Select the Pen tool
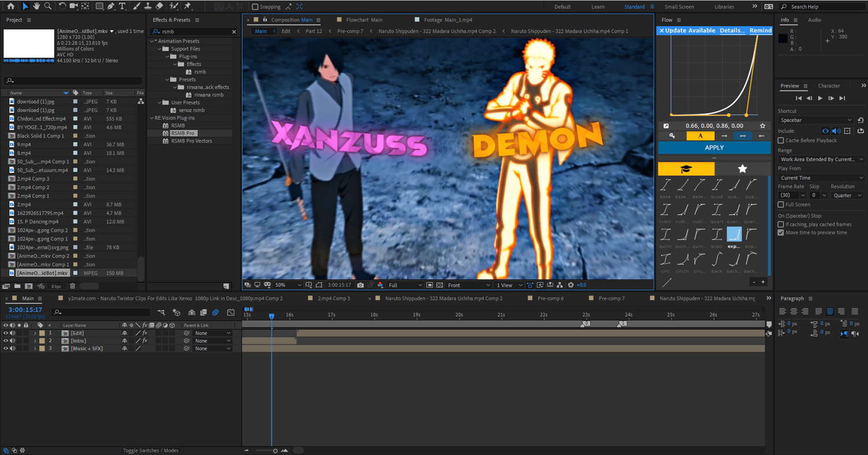 111,6
